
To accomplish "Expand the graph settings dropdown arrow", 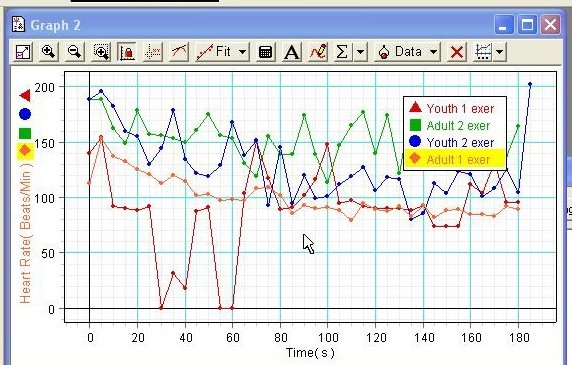I will pyautogui.click(x=500, y=52).
